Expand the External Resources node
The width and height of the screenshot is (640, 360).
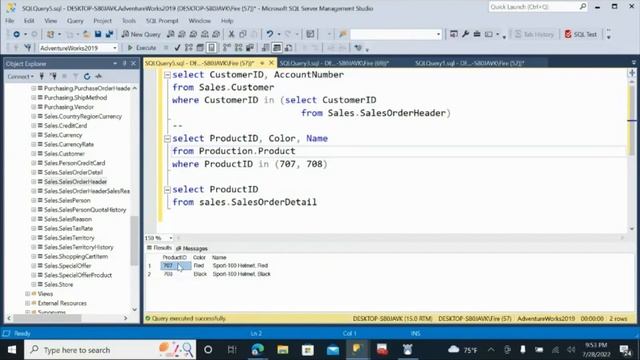click(x=27, y=303)
